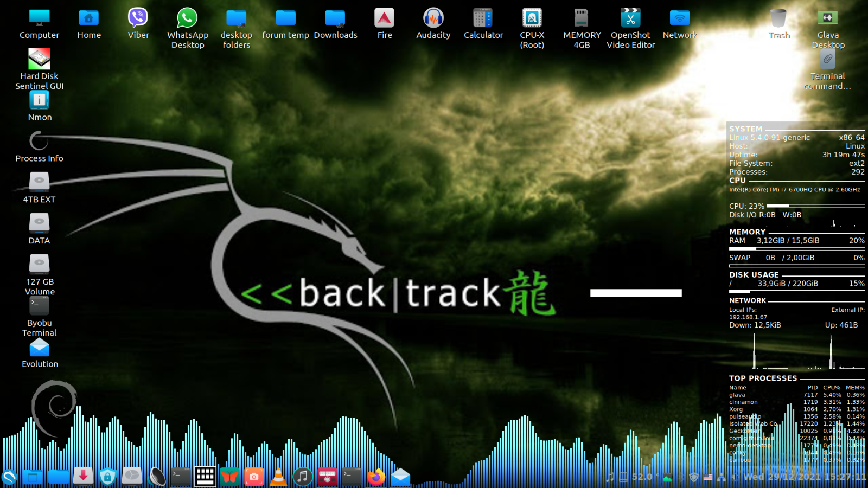Image resolution: width=868 pixels, height=488 pixels.
Task: Open the on-screen keyboard taskbar icon
Action: point(205,477)
